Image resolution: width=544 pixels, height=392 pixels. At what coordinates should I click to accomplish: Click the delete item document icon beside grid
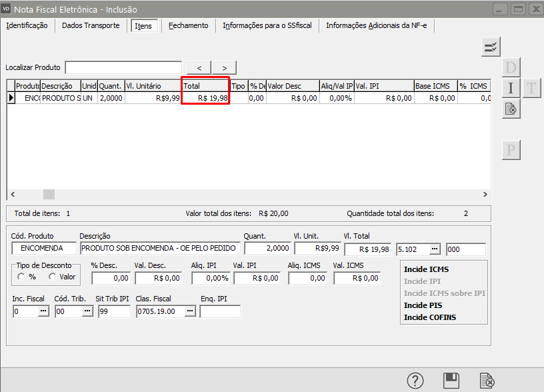click(511, 109)
